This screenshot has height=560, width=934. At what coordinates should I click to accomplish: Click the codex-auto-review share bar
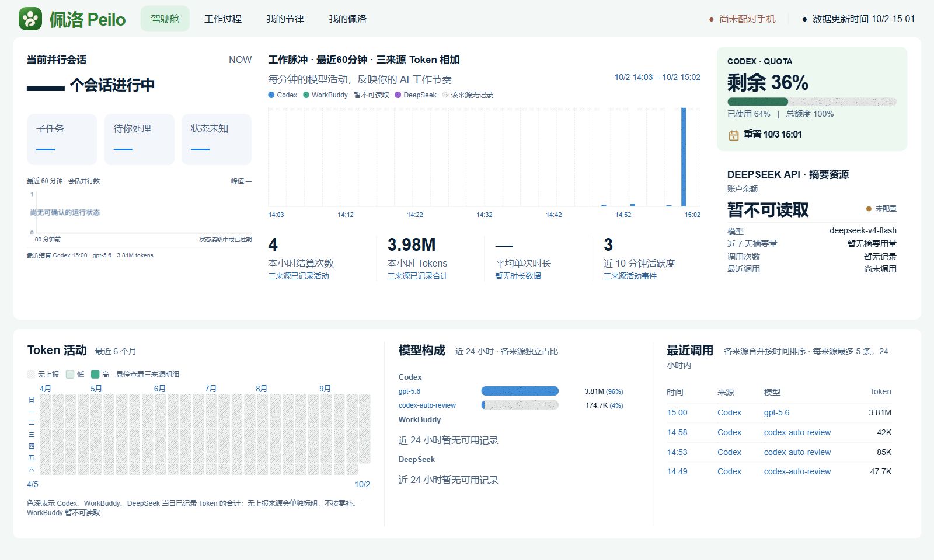pyautogui.click(x=520, y=405)
